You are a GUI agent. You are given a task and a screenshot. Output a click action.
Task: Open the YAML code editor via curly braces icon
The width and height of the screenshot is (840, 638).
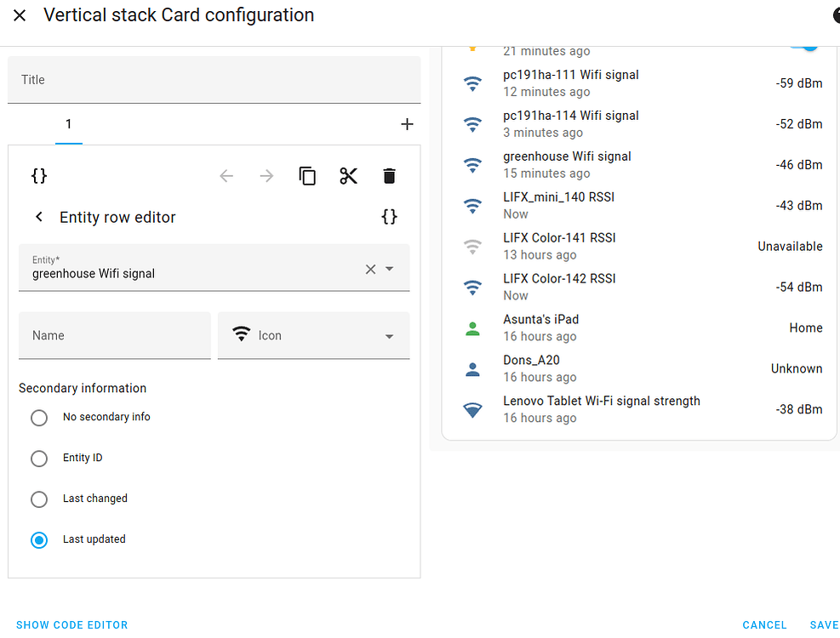38,176
